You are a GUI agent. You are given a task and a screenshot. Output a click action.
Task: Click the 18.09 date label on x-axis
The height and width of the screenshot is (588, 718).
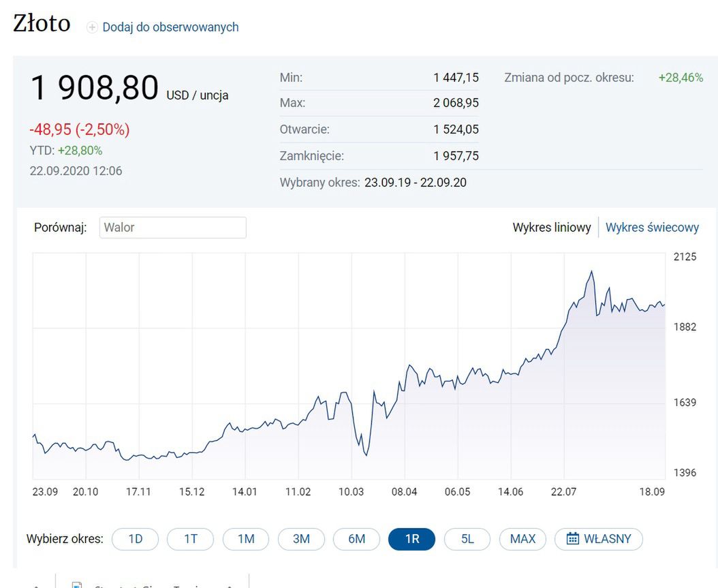[x=652, y=492]
